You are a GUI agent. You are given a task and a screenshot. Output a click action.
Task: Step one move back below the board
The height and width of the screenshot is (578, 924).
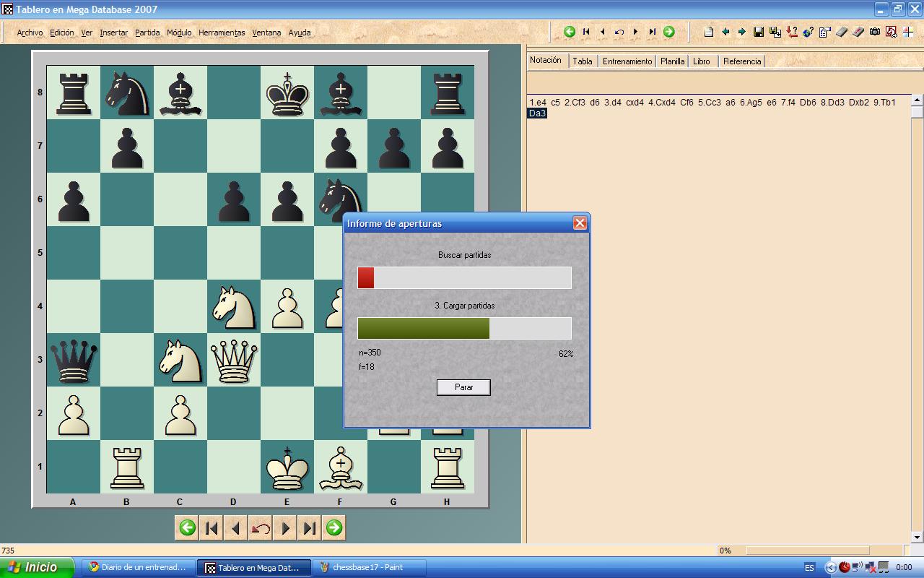tap(236, 527)
